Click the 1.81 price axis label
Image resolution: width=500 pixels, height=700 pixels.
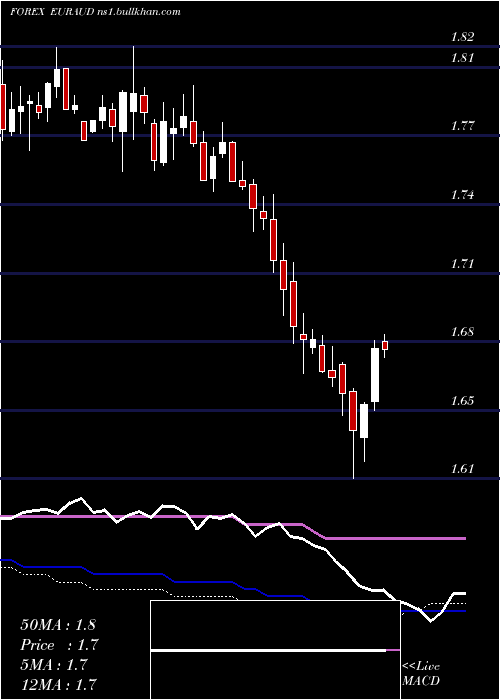(462, 58)
